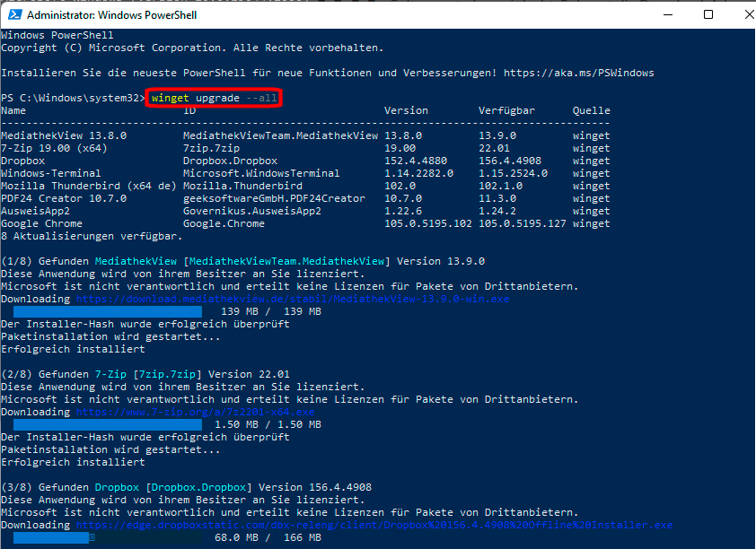Click the 'Name' column header

[13, 110]
